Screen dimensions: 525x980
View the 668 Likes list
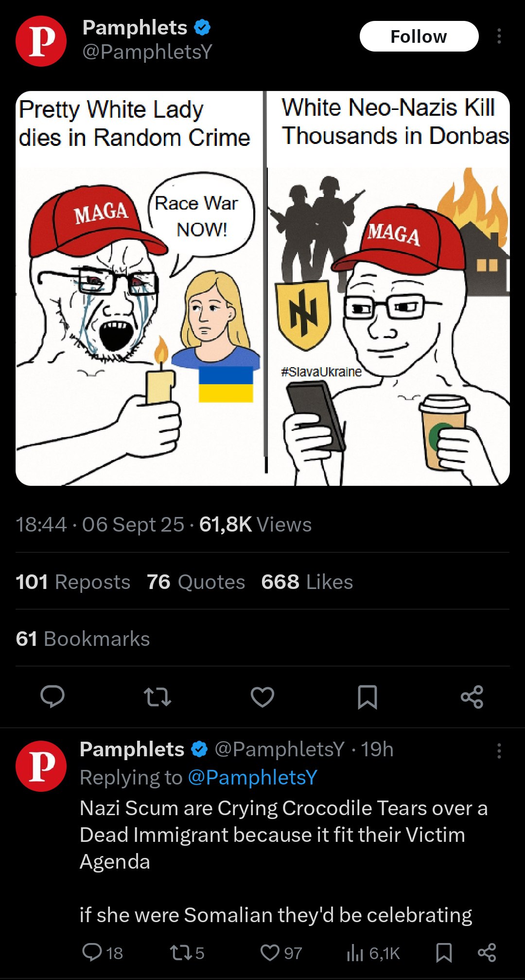coord(307,582)
